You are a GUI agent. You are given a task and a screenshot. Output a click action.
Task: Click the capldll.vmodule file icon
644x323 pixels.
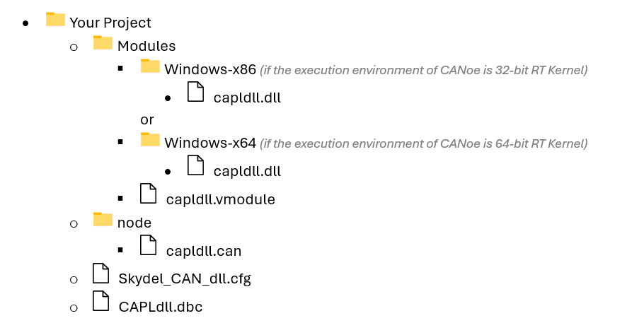[x=148, y=194]
